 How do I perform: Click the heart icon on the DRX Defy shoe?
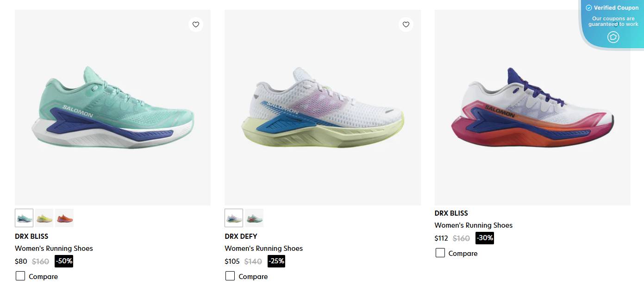coord(406,25)
